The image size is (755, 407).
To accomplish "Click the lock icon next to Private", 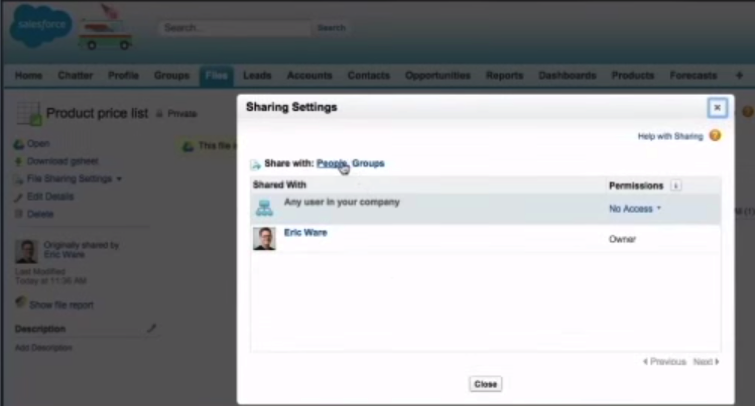I will [x=159, y=114].
